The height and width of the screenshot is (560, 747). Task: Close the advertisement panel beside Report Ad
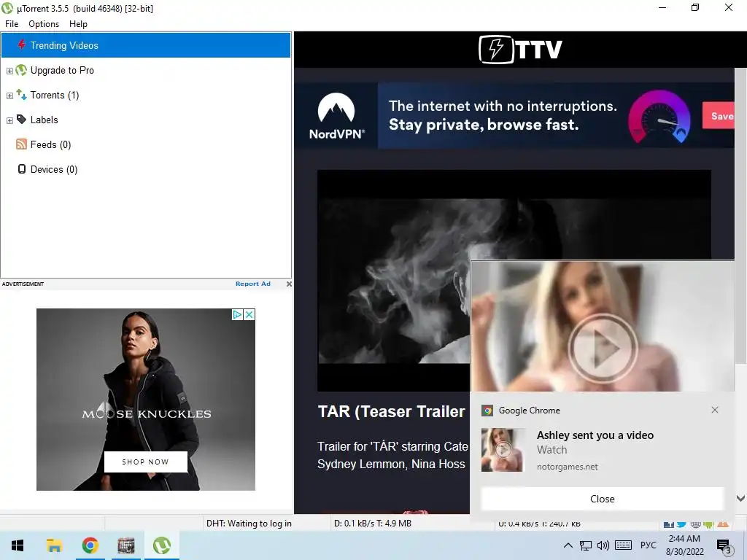click(x=289, y=284)
